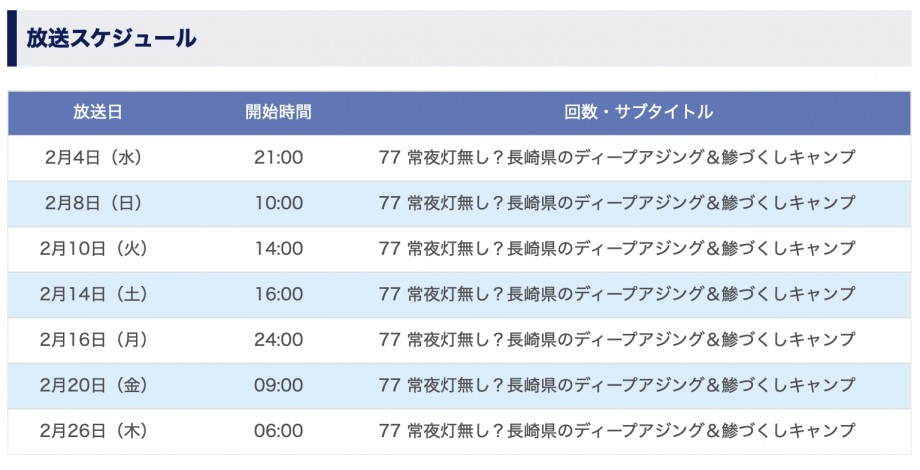
Task: Click the 開始時間 column header
Action: pos(278,112)
